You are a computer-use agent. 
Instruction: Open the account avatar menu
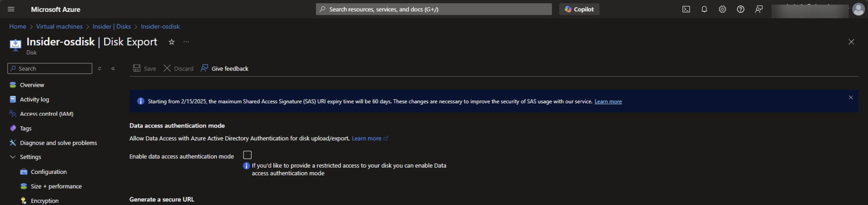[858, 9]
